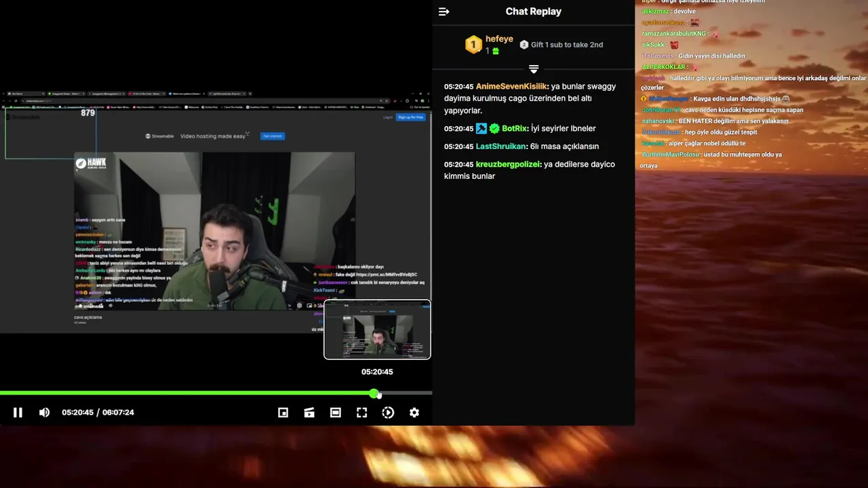Click 'BEN HATER değilim' overlay message
This screenshot has width=868, height=488.
(734, 121)
